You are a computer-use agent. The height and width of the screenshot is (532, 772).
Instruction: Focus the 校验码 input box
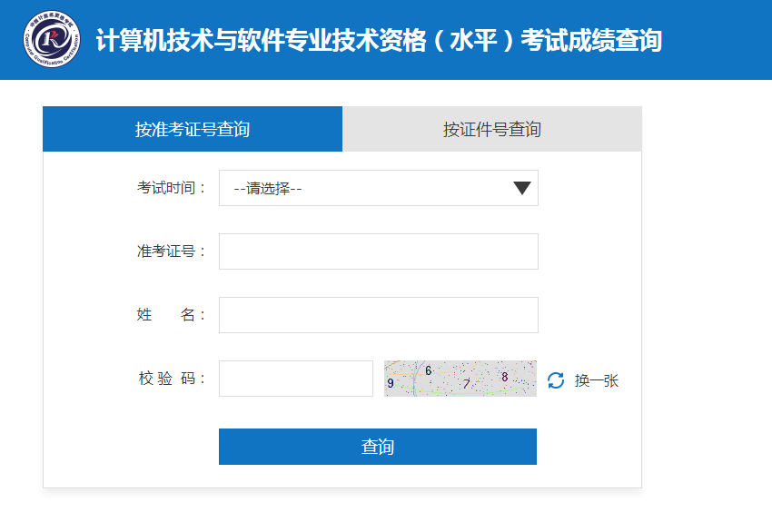point(296,379)
